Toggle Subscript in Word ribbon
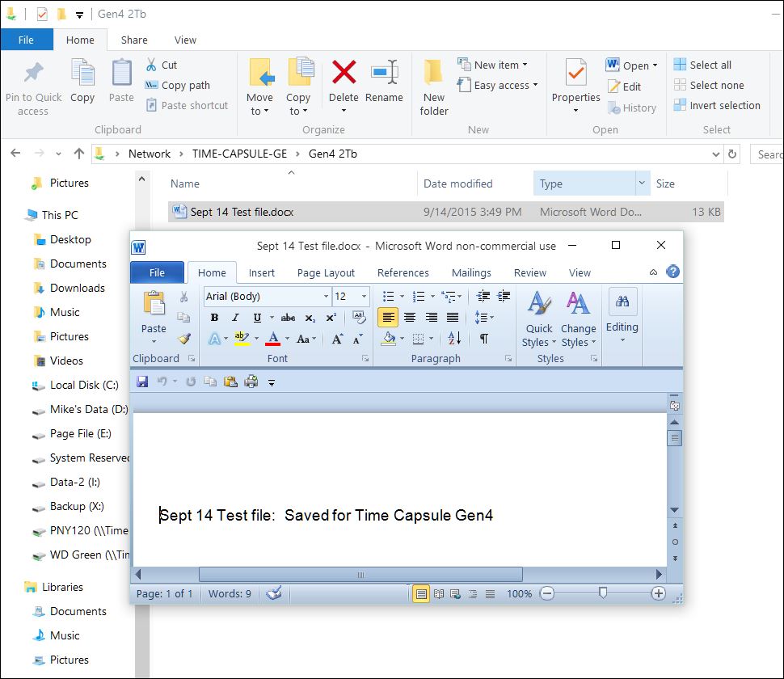Viewport: 784px width, 679px height. click(310, 318)
